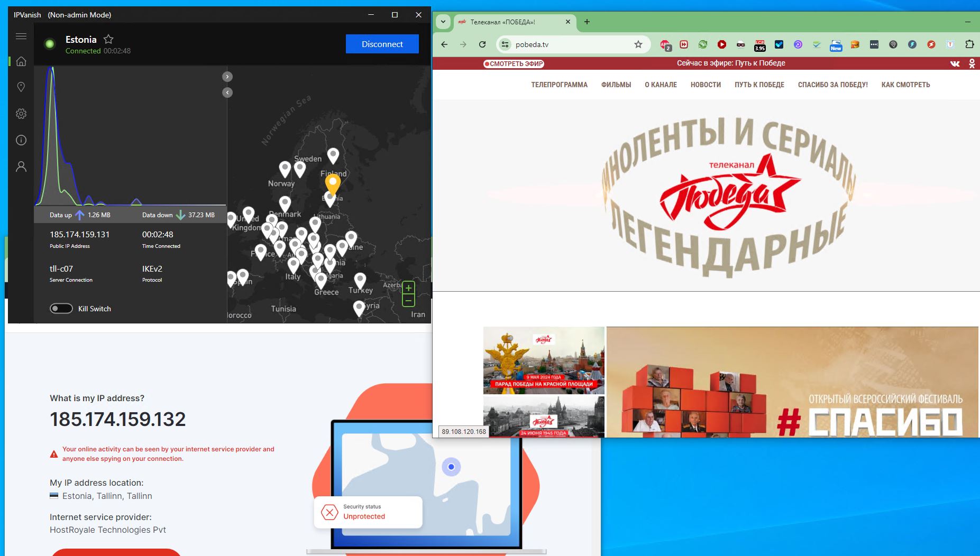Open the IPVanish hamburger menu
The width and height of the screenshot is (980, 556).
pyautogui.click(x=21, y=36)
